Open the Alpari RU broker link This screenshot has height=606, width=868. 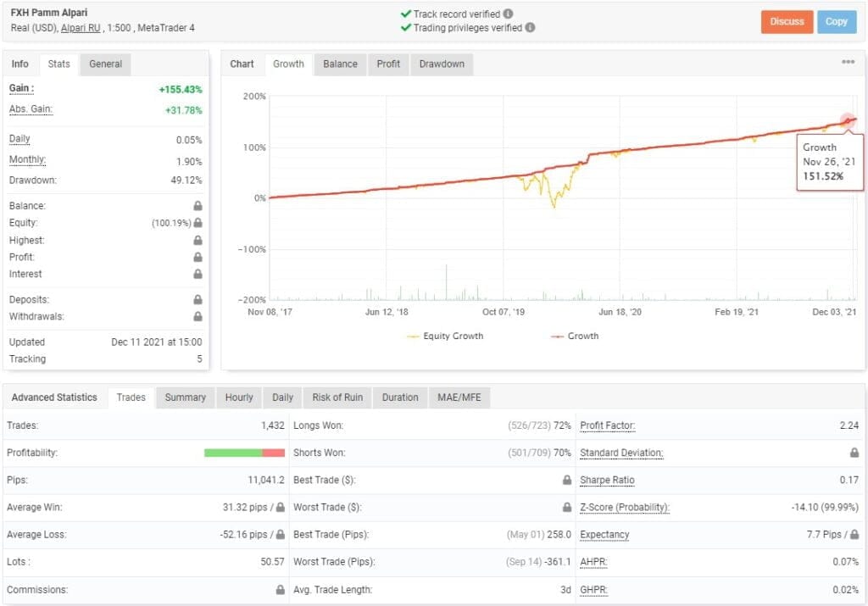click(x=80, y=26)
